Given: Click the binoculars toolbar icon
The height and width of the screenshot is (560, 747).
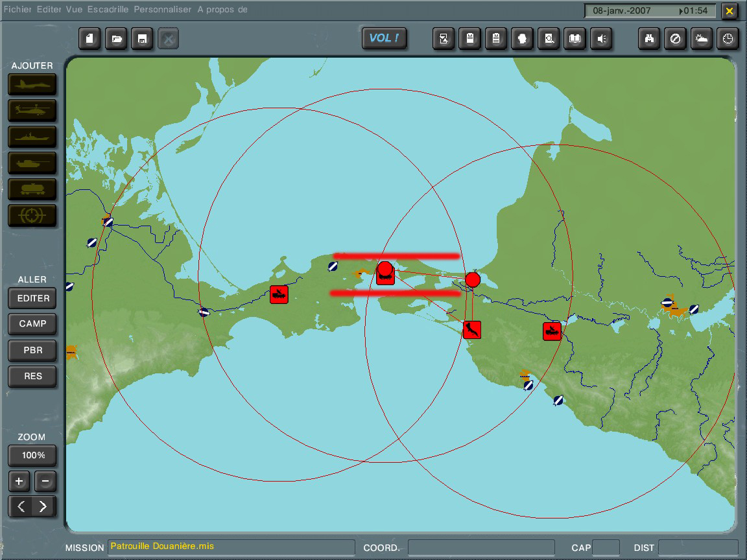Looking at the screenshot, I should click(x=649, y=39).
